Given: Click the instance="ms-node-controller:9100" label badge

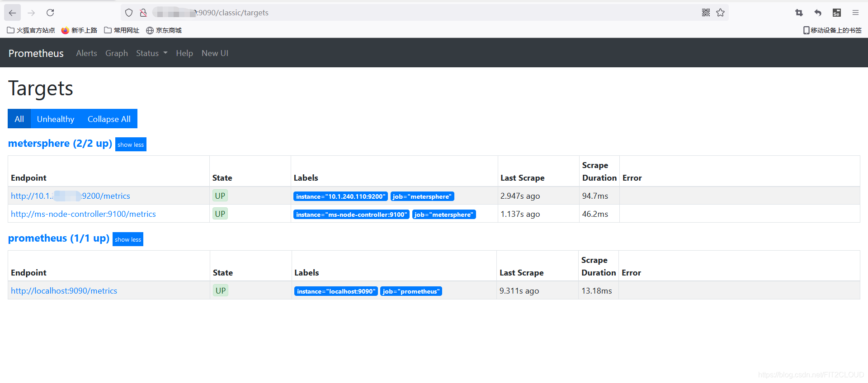Looking at the screenshot, I should click(351, 215).
